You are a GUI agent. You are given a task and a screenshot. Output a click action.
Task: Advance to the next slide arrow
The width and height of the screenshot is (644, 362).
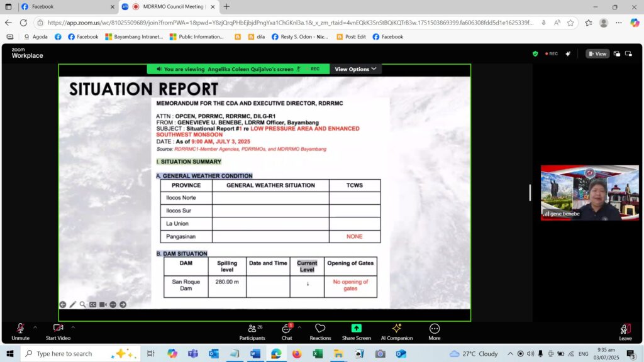pyautogui.click(x=123, y=305)
